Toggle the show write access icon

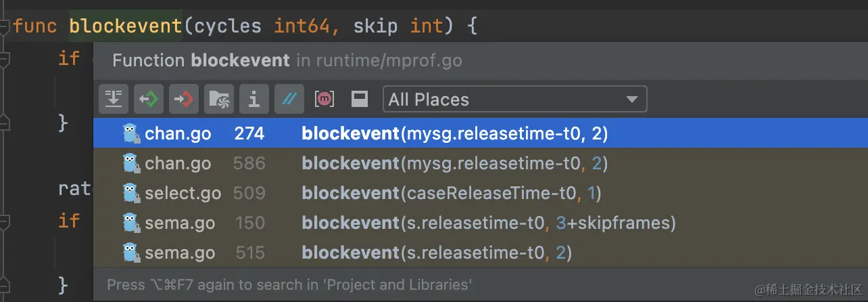[x=184, y=100]
